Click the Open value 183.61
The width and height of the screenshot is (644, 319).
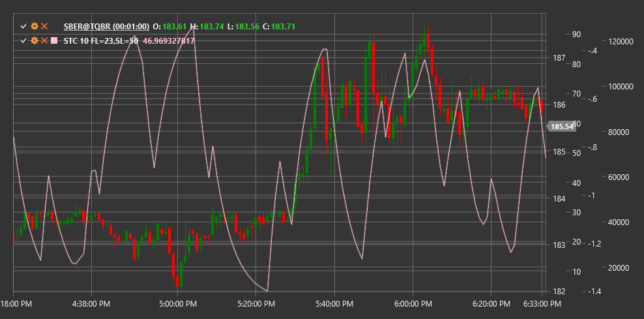point(175,27)
